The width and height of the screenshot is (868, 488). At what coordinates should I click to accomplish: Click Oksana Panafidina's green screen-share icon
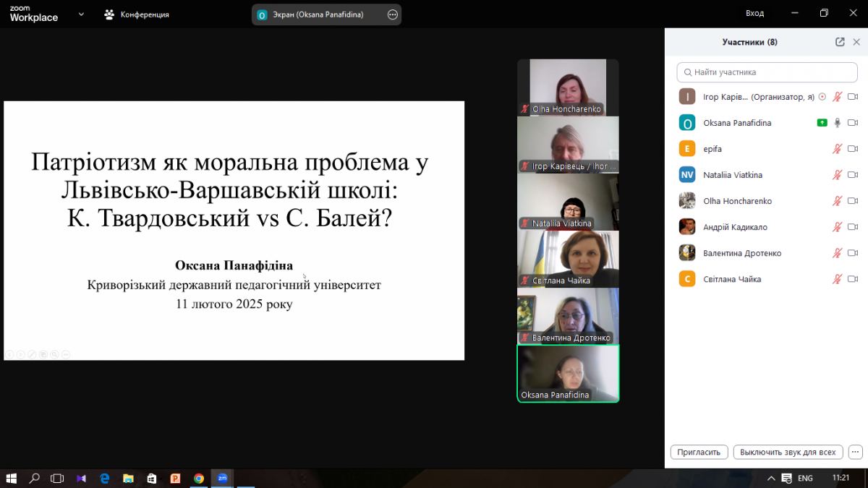tap(822, 123)
